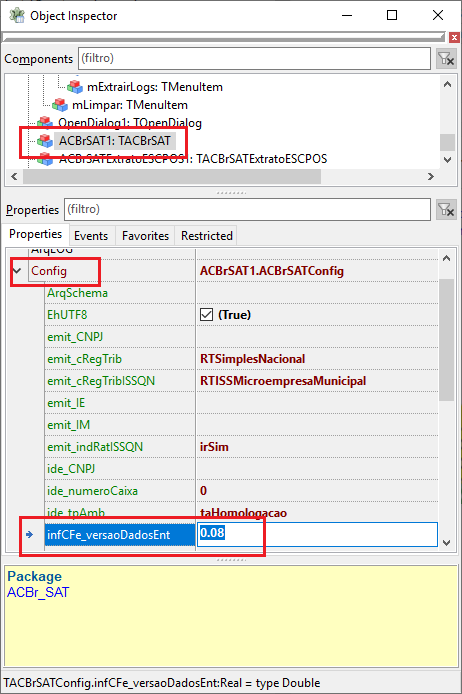Click the mExtrairLogs component icon

coord(75,86)
